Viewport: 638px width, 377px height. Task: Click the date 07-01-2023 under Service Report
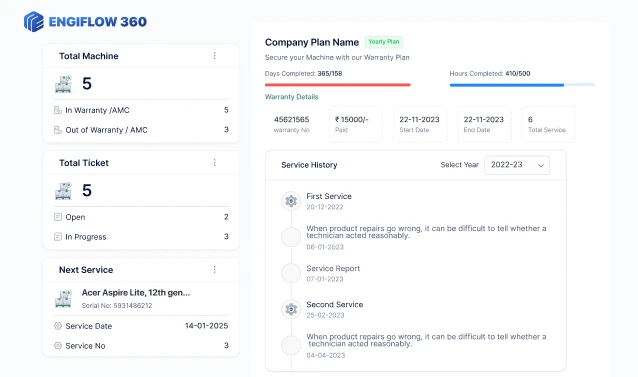[x=325, y=279]
